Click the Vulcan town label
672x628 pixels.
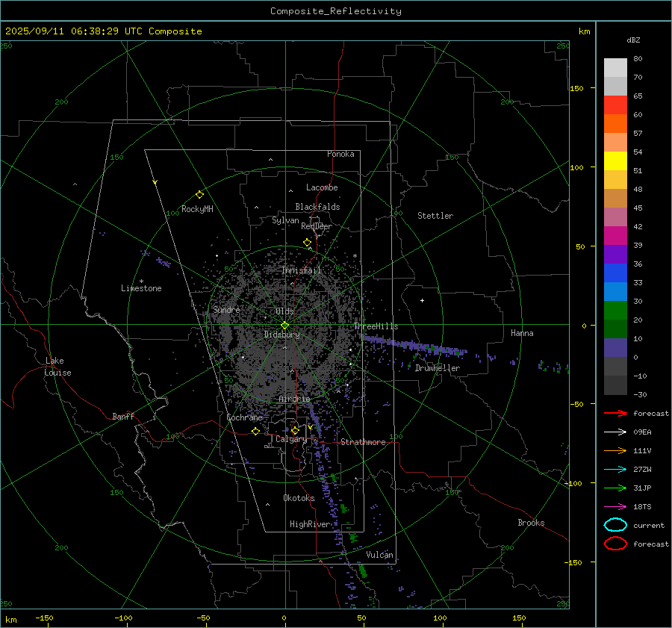[x=380, y=555]
